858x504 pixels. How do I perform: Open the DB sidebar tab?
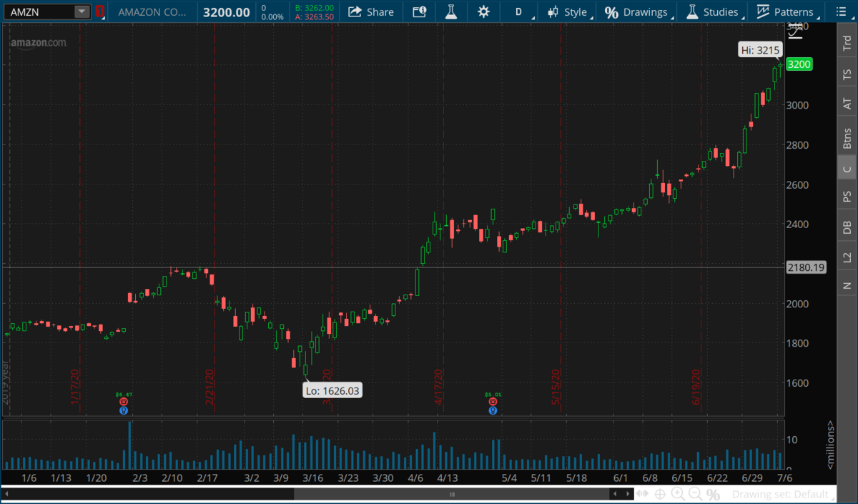coord(847,227)
